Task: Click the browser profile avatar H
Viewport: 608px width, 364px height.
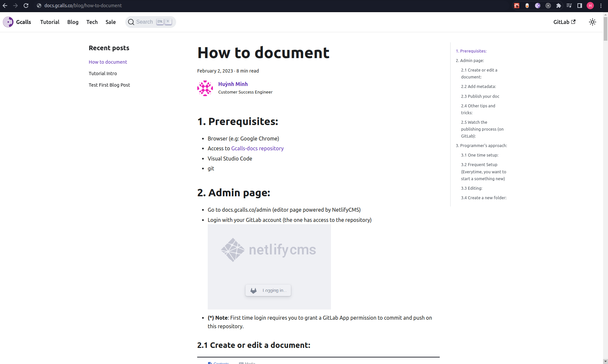Action: coord(590,6)
